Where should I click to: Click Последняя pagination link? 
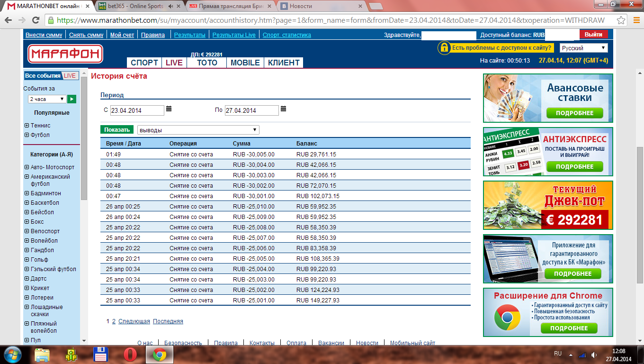tap(168, 321)
